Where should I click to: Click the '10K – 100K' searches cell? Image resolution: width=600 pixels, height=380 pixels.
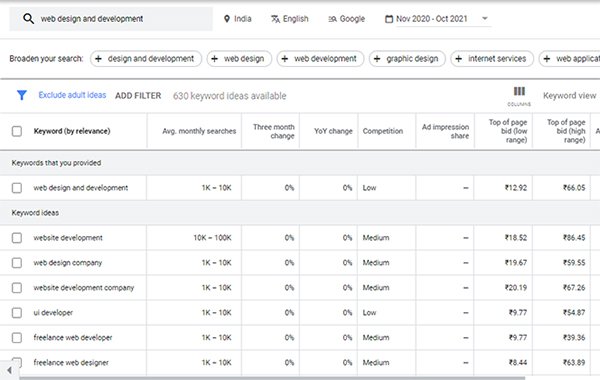click(212, 238)
